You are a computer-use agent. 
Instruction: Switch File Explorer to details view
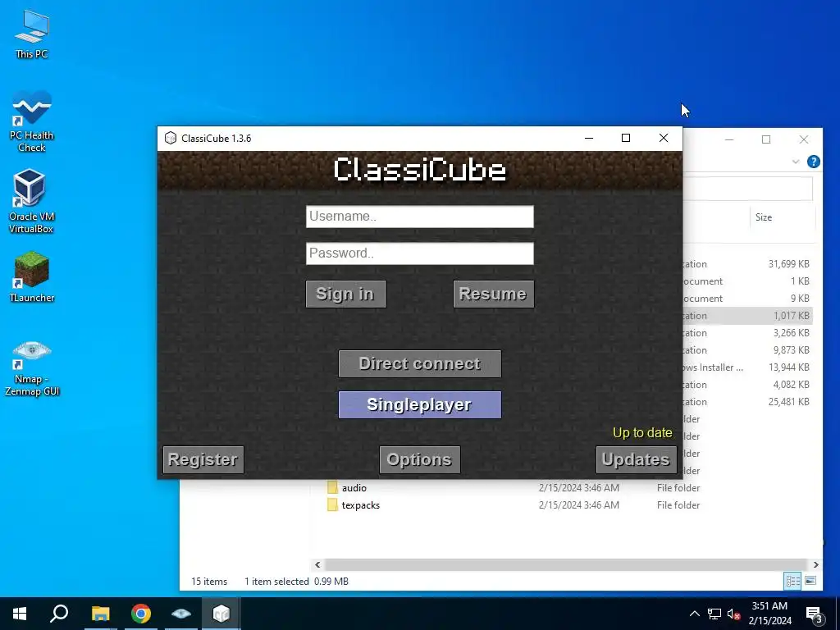click(x=793, y=581)
